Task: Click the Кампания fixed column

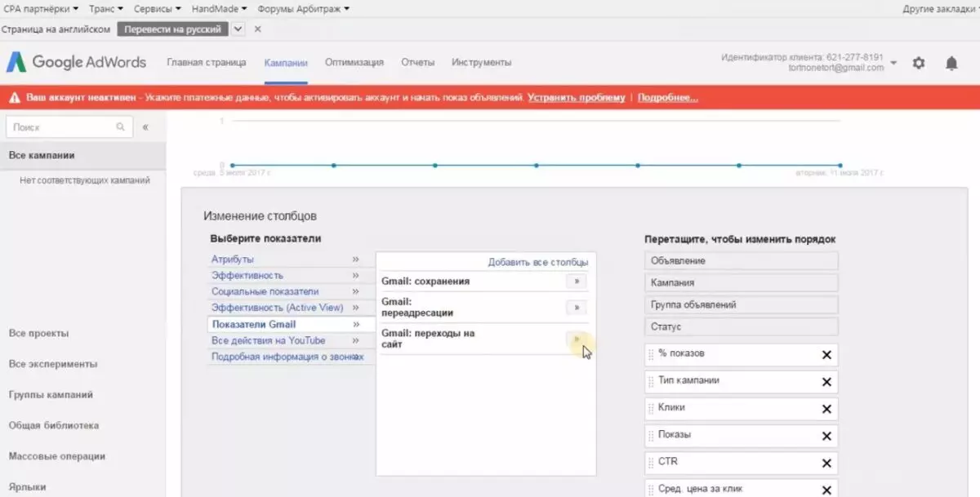Action: (x=741, y=282)
